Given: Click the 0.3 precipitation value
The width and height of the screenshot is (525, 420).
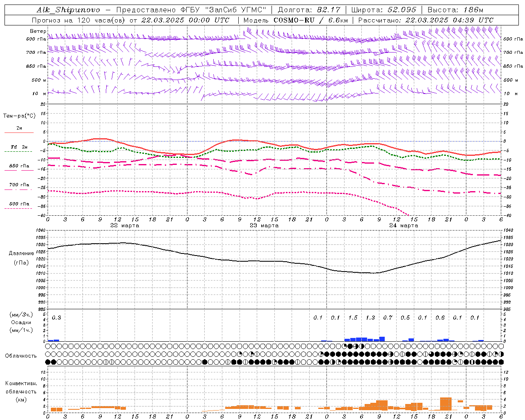Looking at the screenshot, I should (x=56, y=318).
